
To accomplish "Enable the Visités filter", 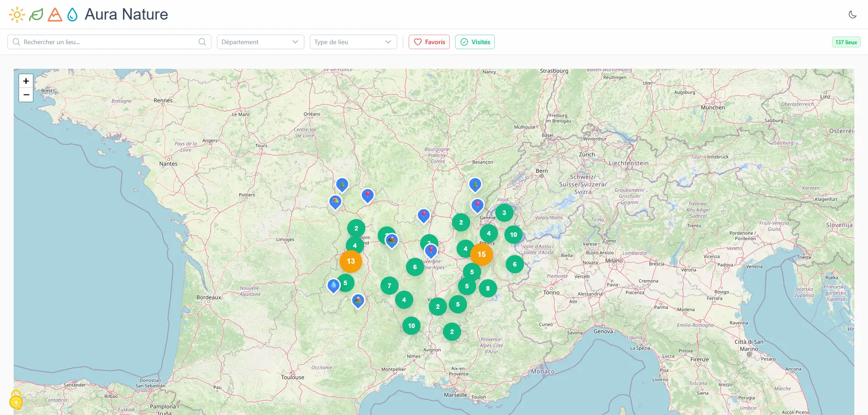I will (475, 41).
